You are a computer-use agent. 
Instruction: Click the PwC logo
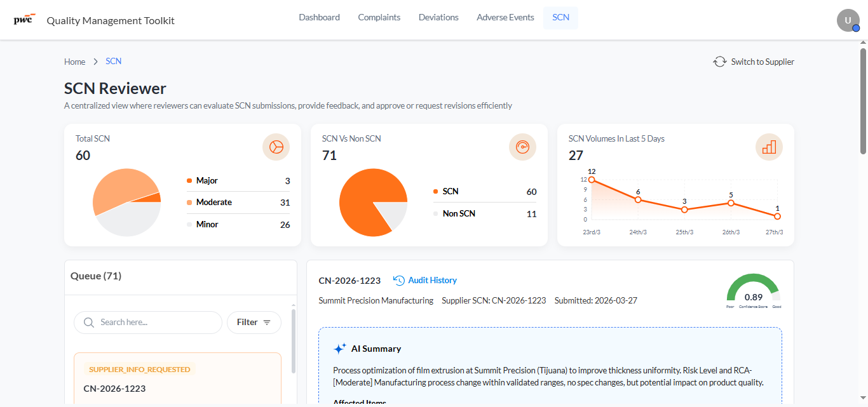click(x=24, y=19)
